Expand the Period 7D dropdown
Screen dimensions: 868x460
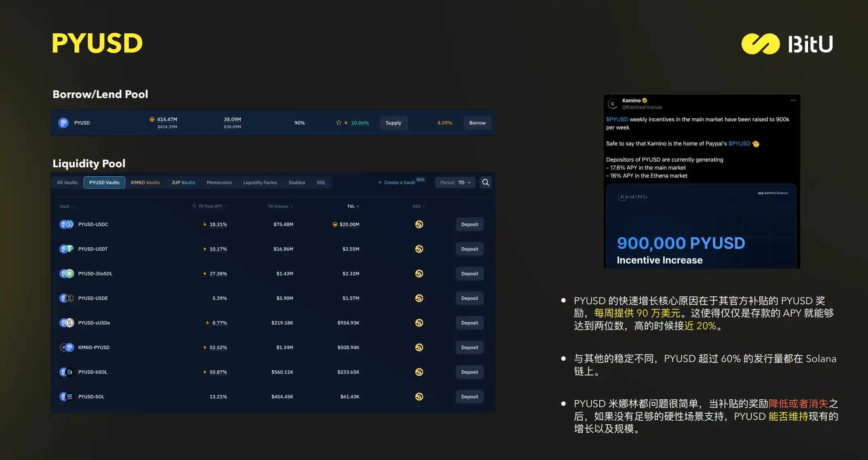pos(455,182)
